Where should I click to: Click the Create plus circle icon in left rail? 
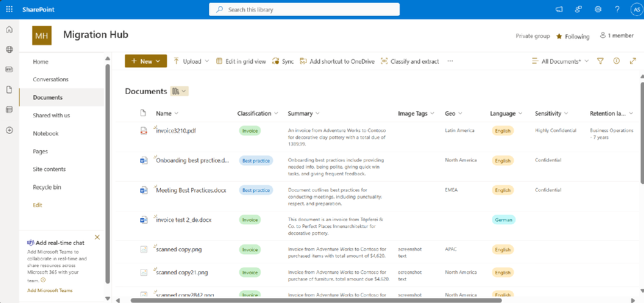pos(9,130)
